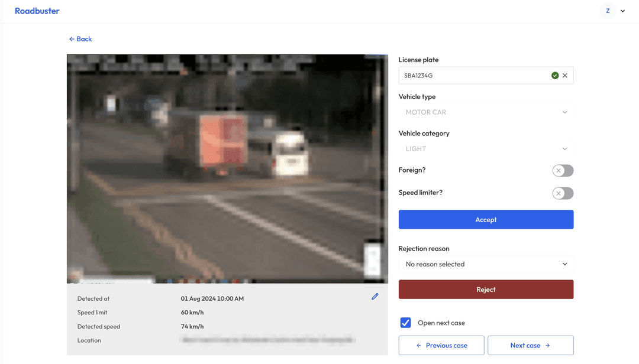Select the Roadbuster logo in the header

click(x=37, y=11)
